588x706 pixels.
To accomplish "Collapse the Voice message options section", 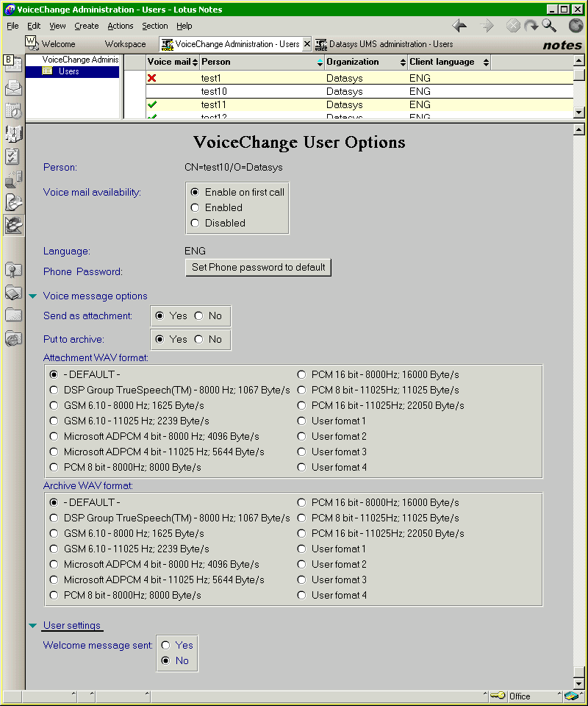I will [x=33, y=296].
